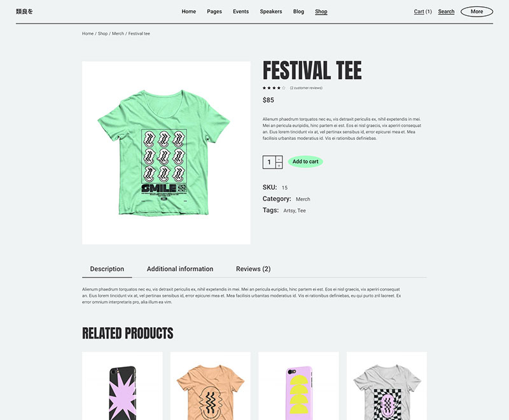Switch to the Reviews (2) tab

pyautogui.click(x=253, y=269)
